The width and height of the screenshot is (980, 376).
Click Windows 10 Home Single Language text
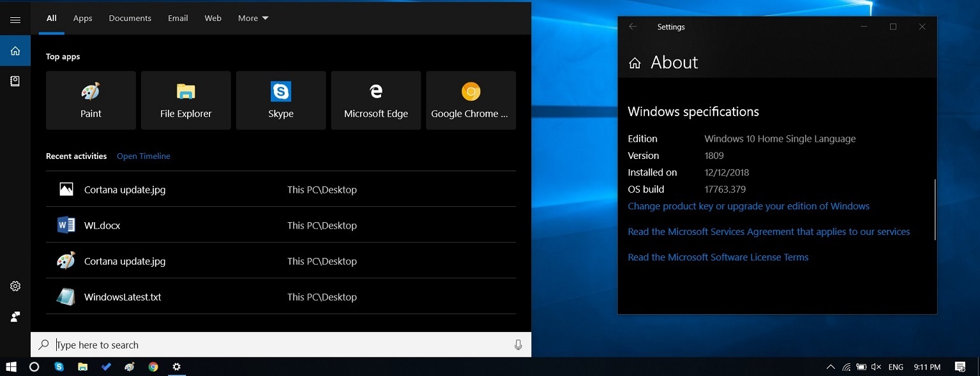click(x=780, y=139)
